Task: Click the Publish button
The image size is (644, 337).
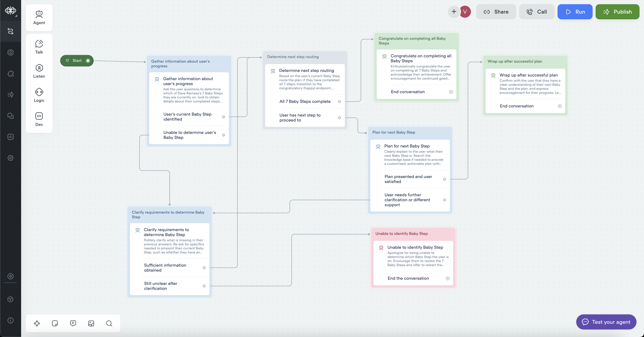Action: pos(617,12)
